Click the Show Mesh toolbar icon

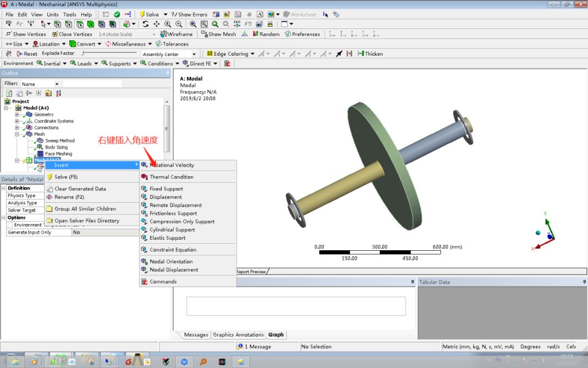[x=218, y=34]
